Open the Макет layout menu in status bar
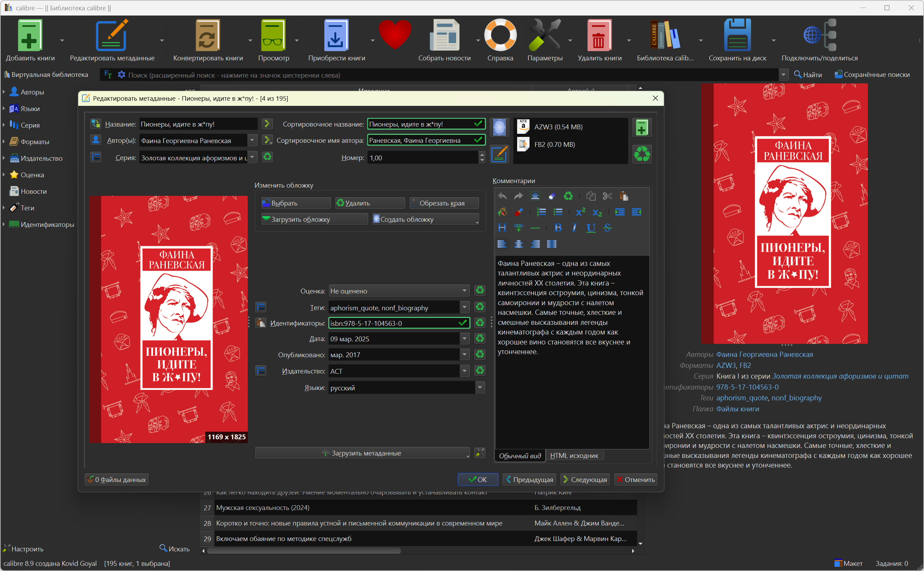924x571 pixels. [x=848, y=563]
